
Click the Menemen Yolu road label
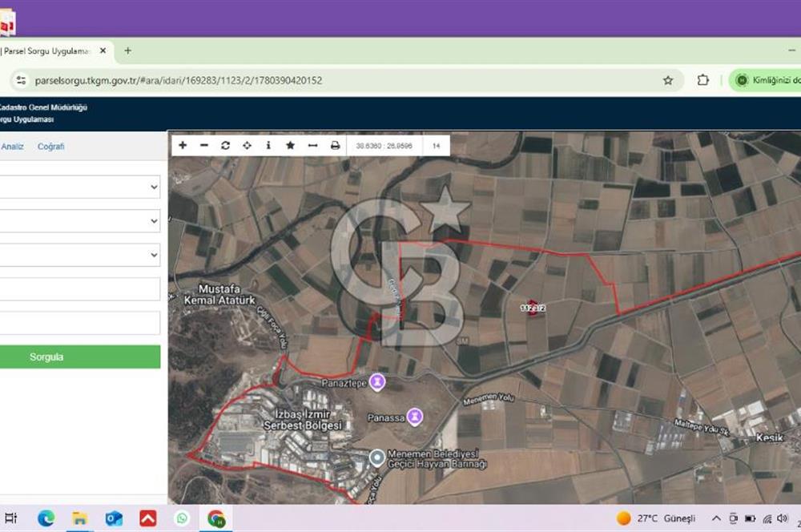(489, 399)
